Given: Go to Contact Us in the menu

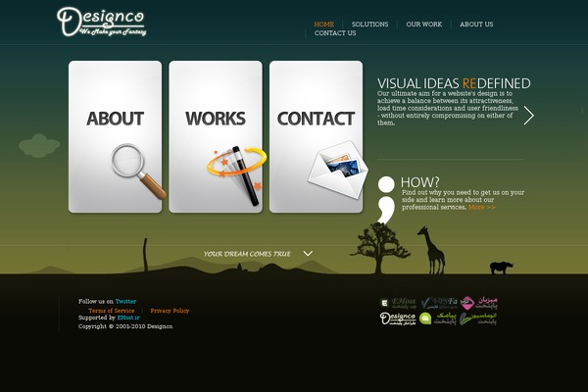Looking at the screenshot, I should click(x=335, y=33).
